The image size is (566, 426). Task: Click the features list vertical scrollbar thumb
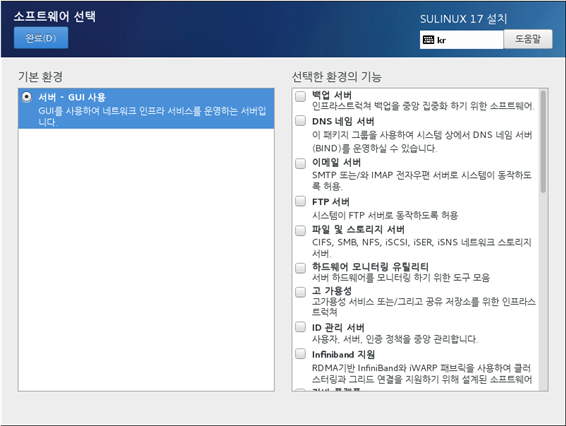tap(543, 142)
